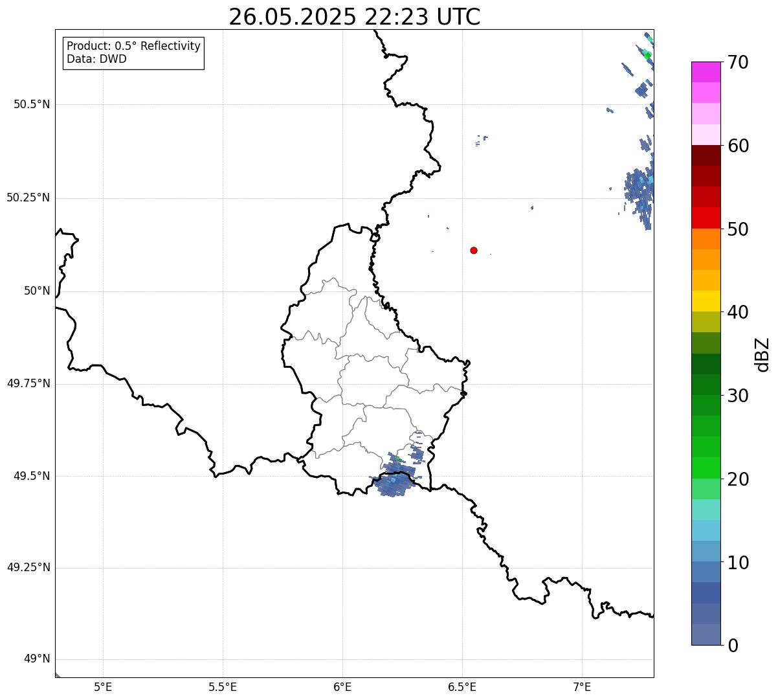Click the 49.5°N latitude label
778x700 pixels.
point(31,477)
